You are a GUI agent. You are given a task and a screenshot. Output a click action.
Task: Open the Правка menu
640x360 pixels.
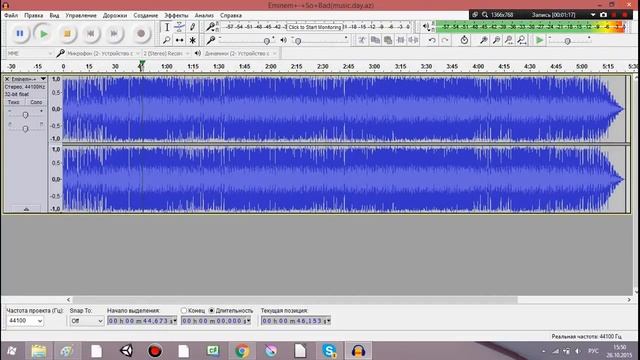tap(33, 16)
